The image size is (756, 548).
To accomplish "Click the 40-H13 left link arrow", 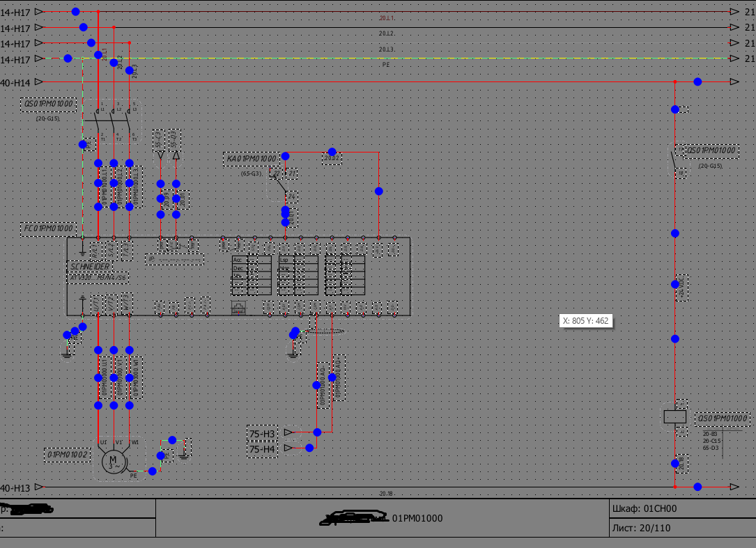I will click(39, 487).
